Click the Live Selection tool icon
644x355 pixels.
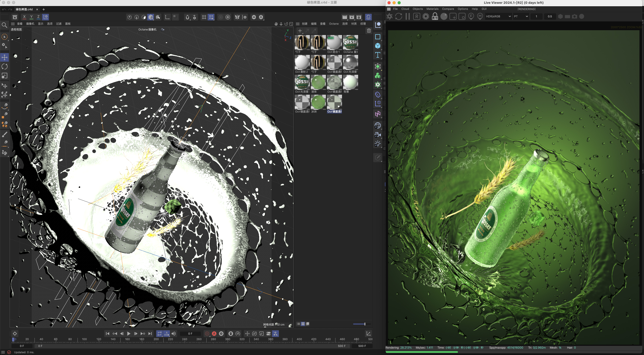tap(5, 37)
